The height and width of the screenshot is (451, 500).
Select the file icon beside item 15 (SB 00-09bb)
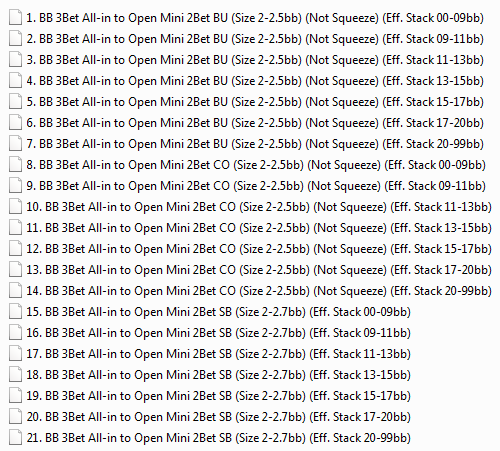[15, 312]
